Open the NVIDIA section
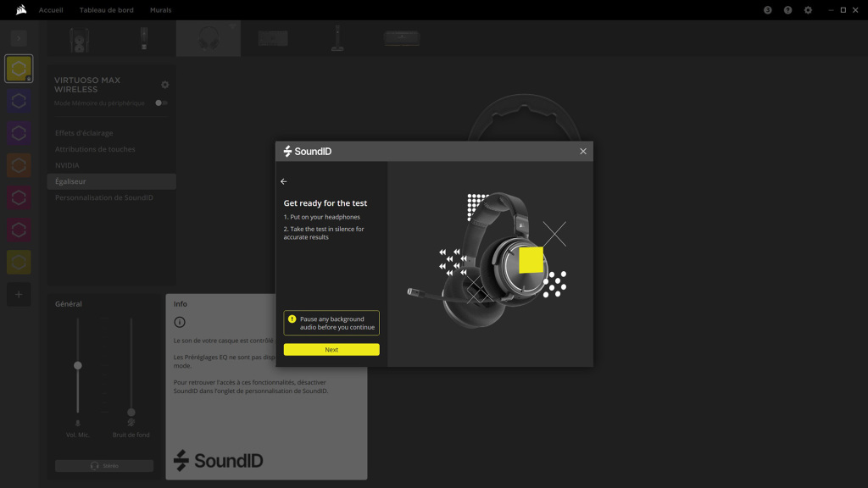Viewport: 868px width, 488px height. tap(67, 165)
